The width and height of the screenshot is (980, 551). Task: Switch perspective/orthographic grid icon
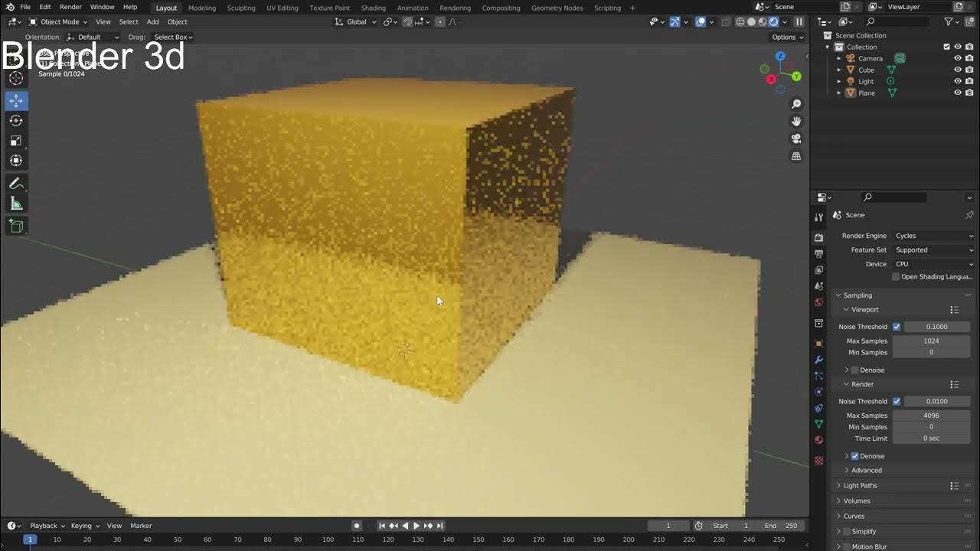796,156
